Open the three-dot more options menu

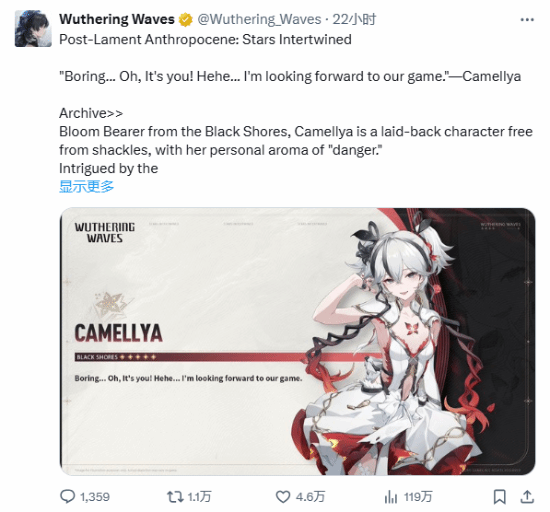coord(527,20)
